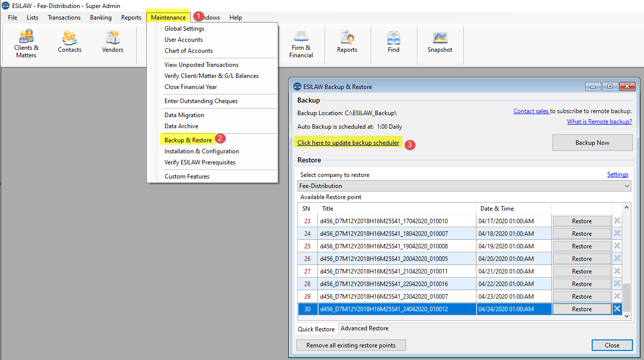Choose Verify Client/Matter & G/L Balances
The image size is (644, 360).
pos(212,76)
